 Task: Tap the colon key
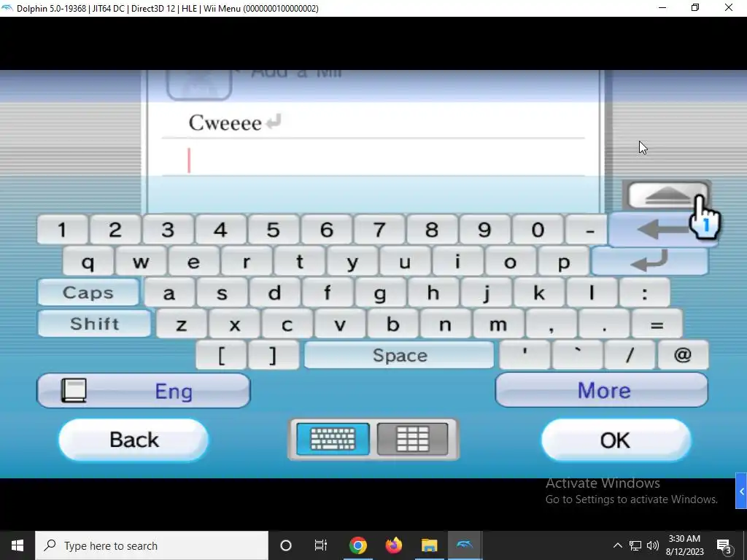pos(645,293)
